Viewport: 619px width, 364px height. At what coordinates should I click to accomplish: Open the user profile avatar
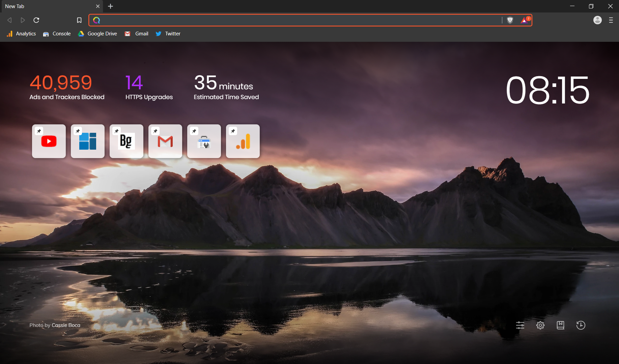tap(597, 20)
